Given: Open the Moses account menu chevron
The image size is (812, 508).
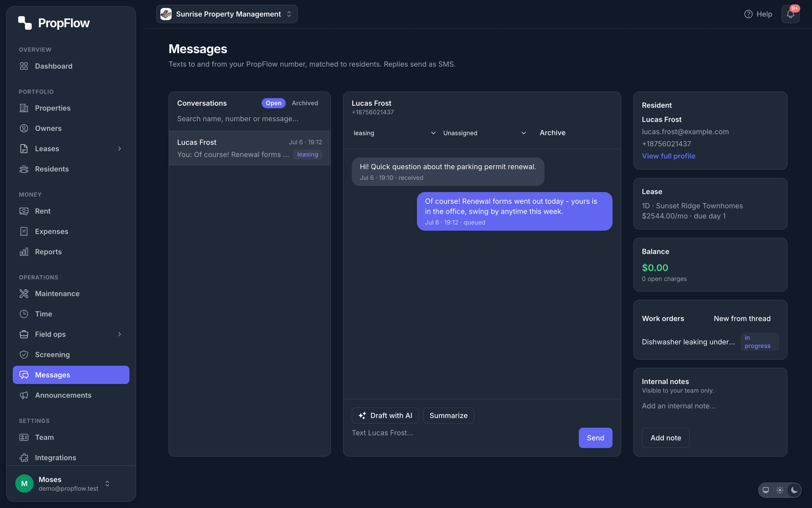Looking at the screenshot, I should 108,484.
